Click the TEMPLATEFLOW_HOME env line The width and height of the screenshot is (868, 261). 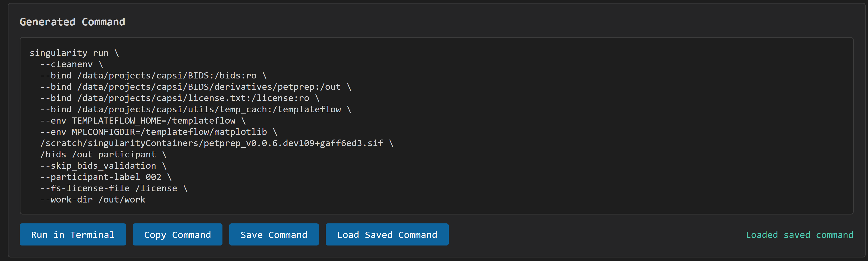tap(143, 121)
